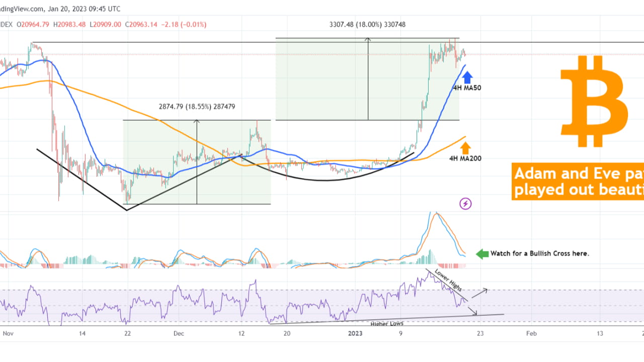Viewport: 644px width, 362px height.
Task: Select the 2023 label on the time axis
Action: tap(355, 333)
